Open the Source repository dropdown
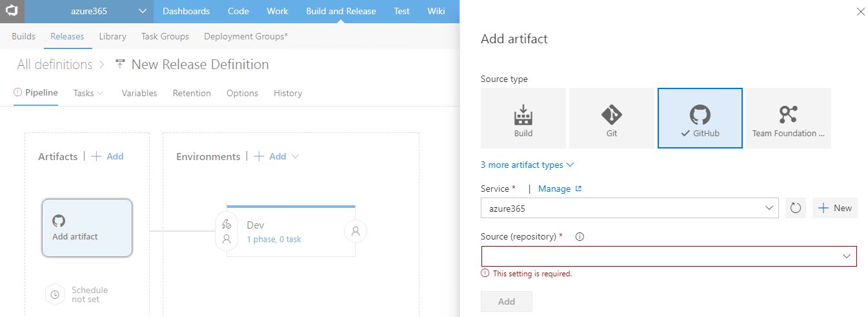Screen dimensions: 868x317 coord(669,256)
